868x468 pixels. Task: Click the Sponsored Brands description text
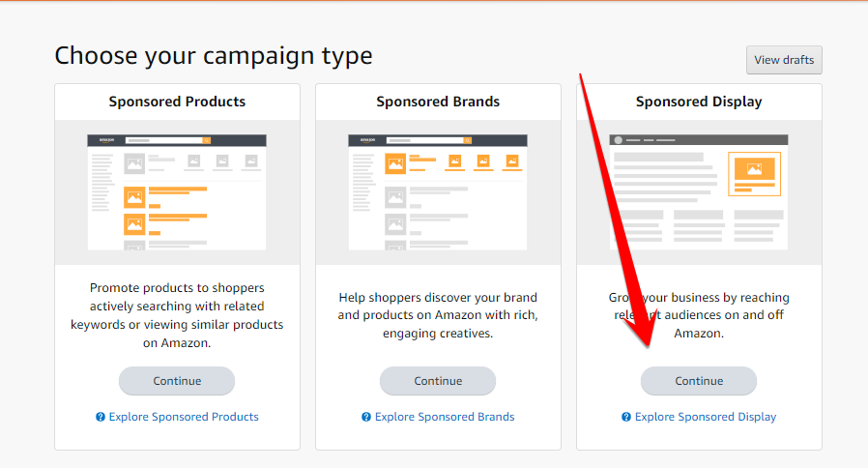click(x=438, y=315)
